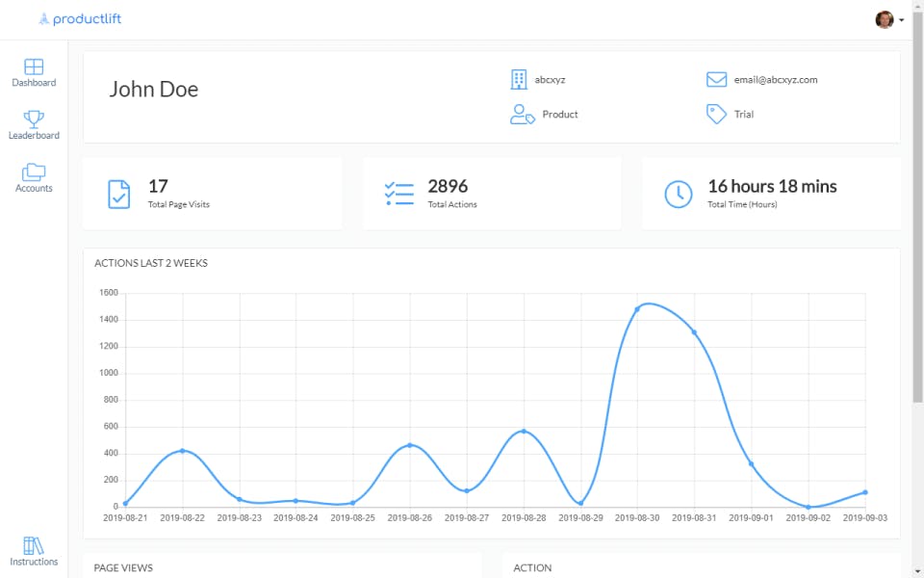Click the 2019-08-29 axis label
The width and height of the screenshot is (924, 578).
click(580, 518)
